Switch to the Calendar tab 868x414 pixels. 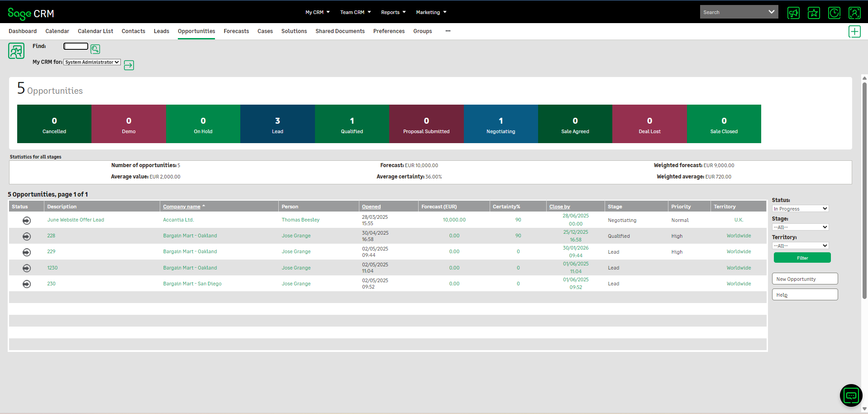click(57, 31)
